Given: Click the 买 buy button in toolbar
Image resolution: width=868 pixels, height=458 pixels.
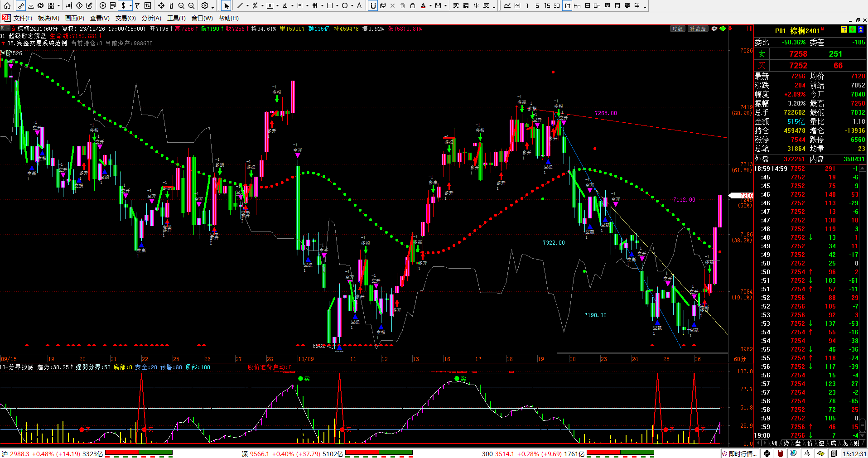Looking at the screenshot, I should pos(456,5).
